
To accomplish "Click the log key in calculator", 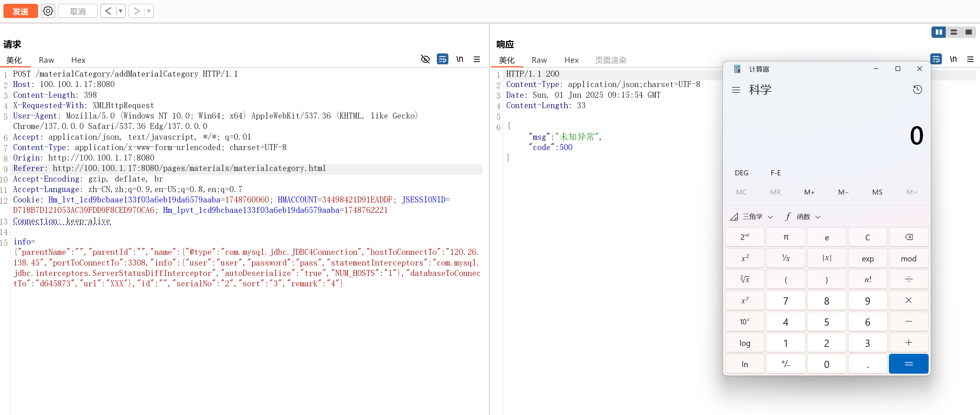I will tap(745, 343).
